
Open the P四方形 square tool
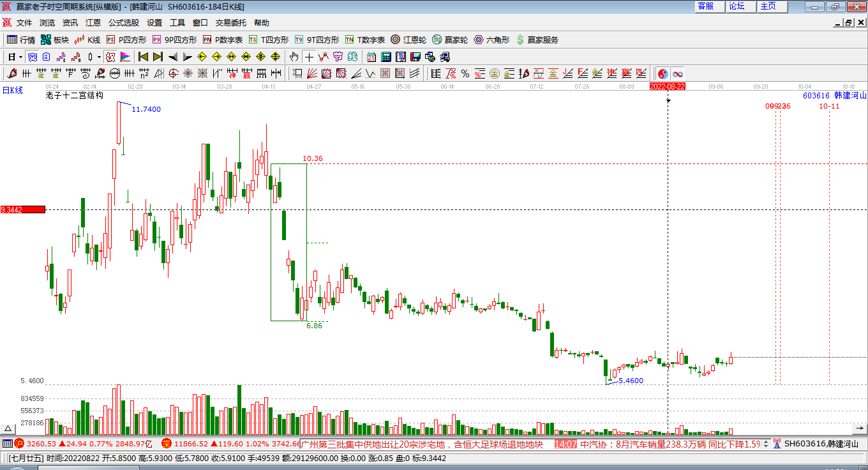[126, 40]
